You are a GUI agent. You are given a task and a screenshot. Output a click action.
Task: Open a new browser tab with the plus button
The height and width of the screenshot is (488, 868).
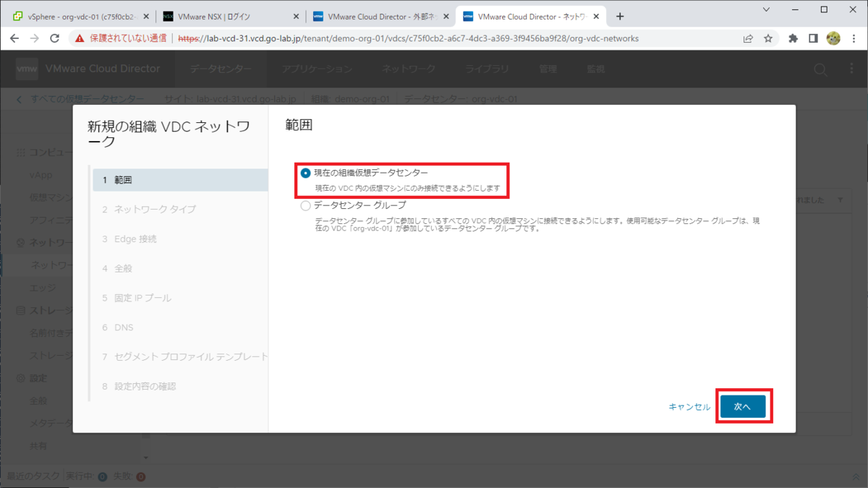click(x=620, y=17)
